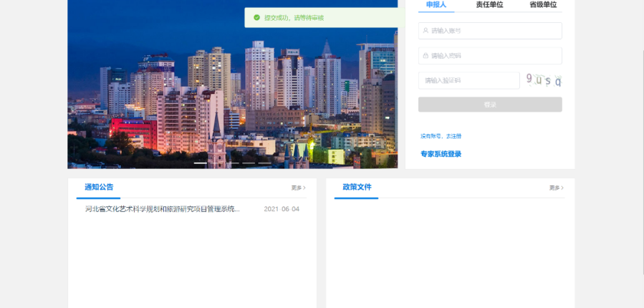Click the 请输入验证码 captcha input box
The width and height of the screenshot is (644, 308).
[x=469, y=80]
